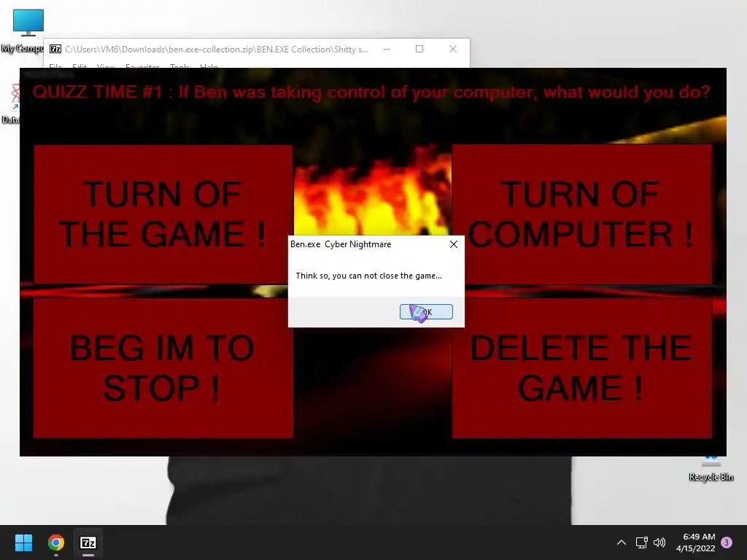This screenshot has height=560, width=747.
Task: Choose the TURN OF THE GAME answer
Action: click(x=163, y=214)
